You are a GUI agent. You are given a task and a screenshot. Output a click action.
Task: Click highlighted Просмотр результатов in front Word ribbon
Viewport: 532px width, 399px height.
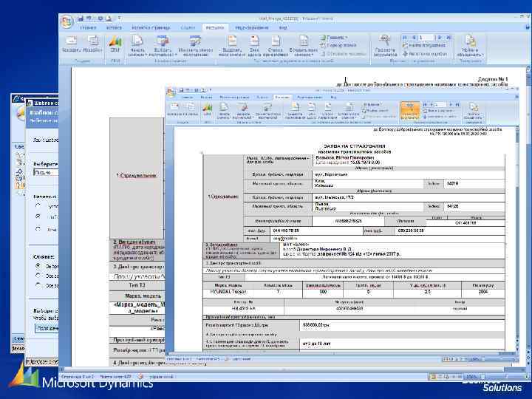(x=410, y=111)
